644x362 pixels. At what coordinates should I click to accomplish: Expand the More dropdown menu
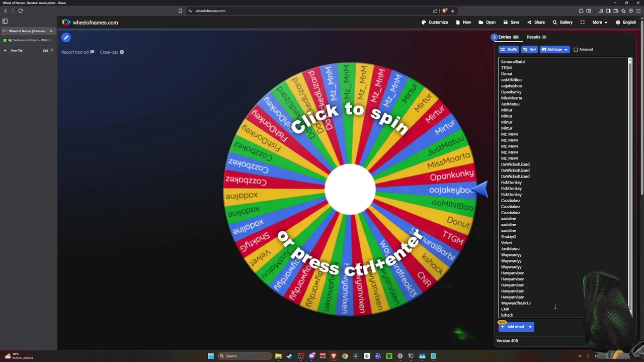(600, 22)
